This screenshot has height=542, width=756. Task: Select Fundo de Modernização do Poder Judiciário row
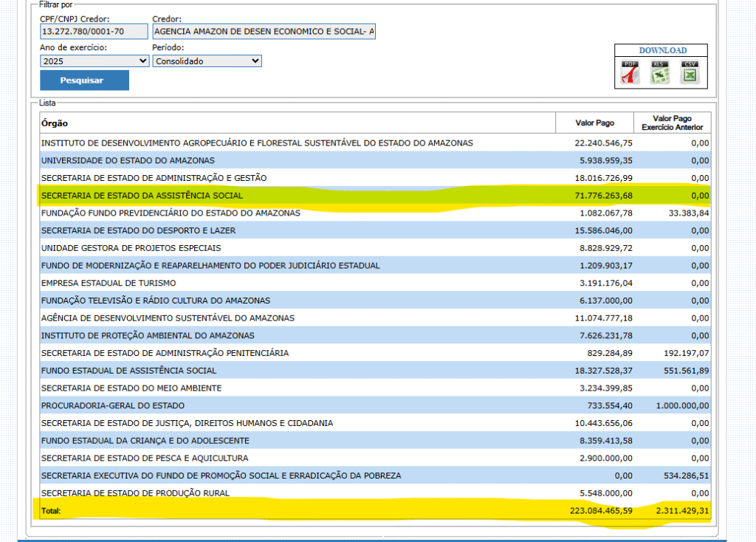click(375, 266)
